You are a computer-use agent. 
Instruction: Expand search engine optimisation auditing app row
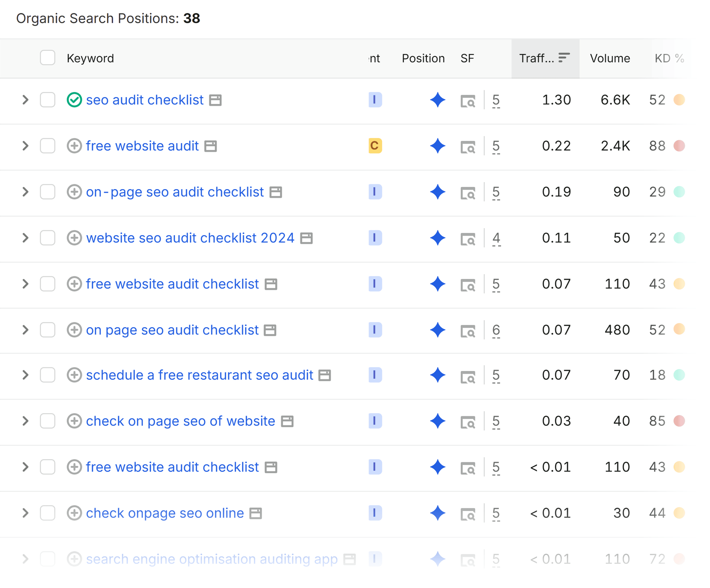pos(25,559)
